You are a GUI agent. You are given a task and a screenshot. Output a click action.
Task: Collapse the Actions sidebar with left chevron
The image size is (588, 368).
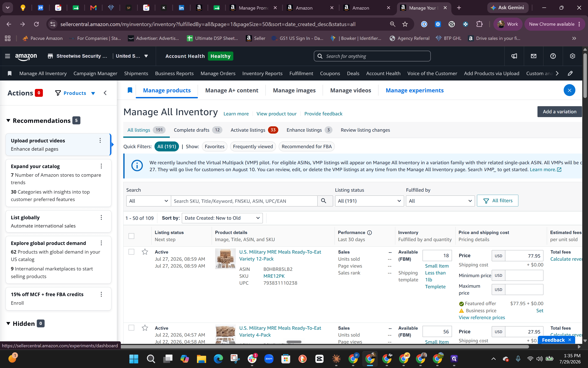[x=105, y=93]
